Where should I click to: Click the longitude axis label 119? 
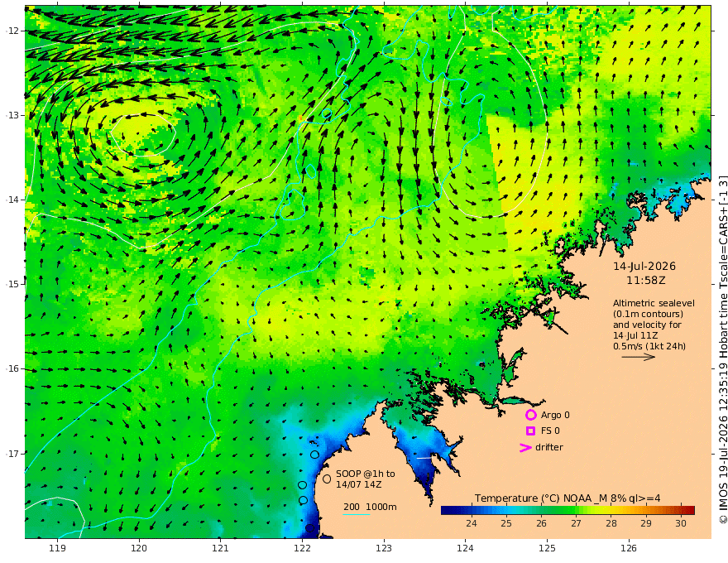57,548
